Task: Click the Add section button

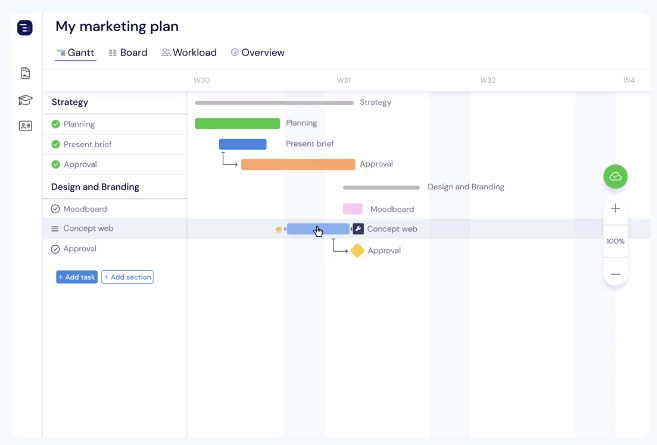Action: (127, 277)
